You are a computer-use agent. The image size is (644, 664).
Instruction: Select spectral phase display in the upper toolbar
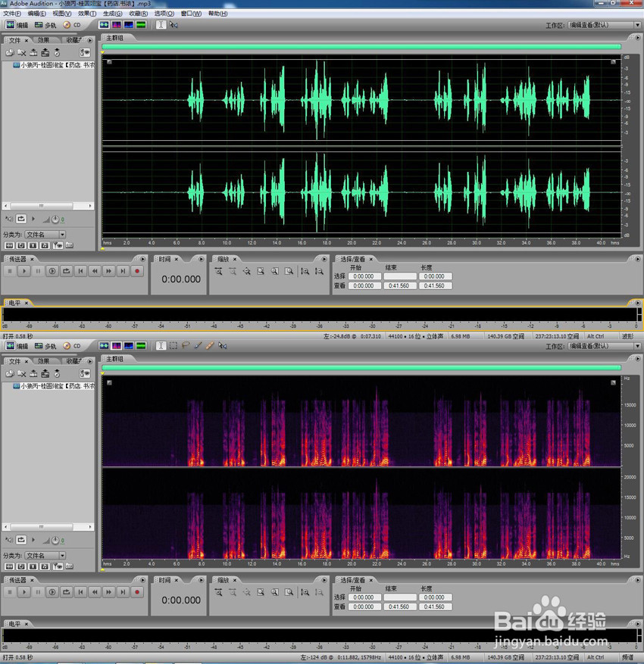coord(141,25)
